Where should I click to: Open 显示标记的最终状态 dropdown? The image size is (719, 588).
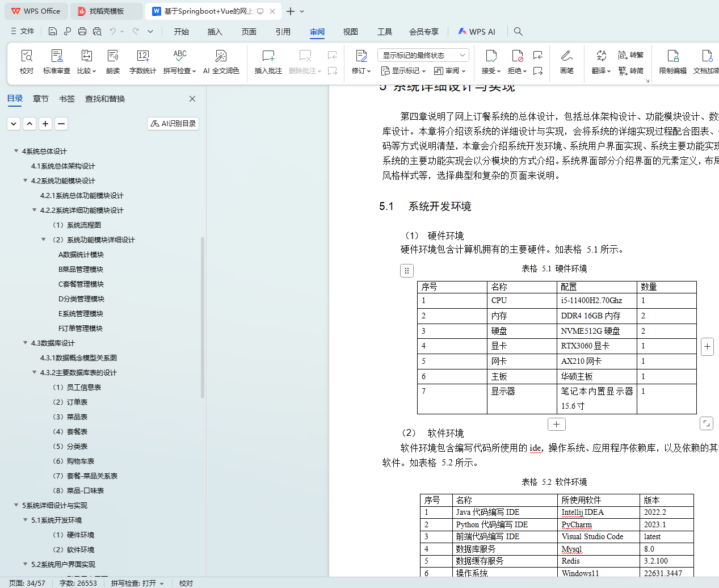point(423,55)
